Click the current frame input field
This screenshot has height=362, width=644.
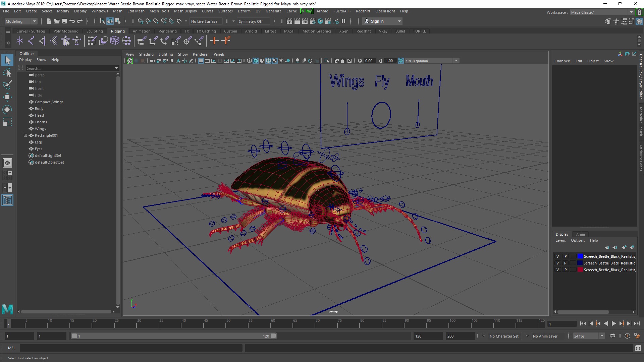pos(562,324)
